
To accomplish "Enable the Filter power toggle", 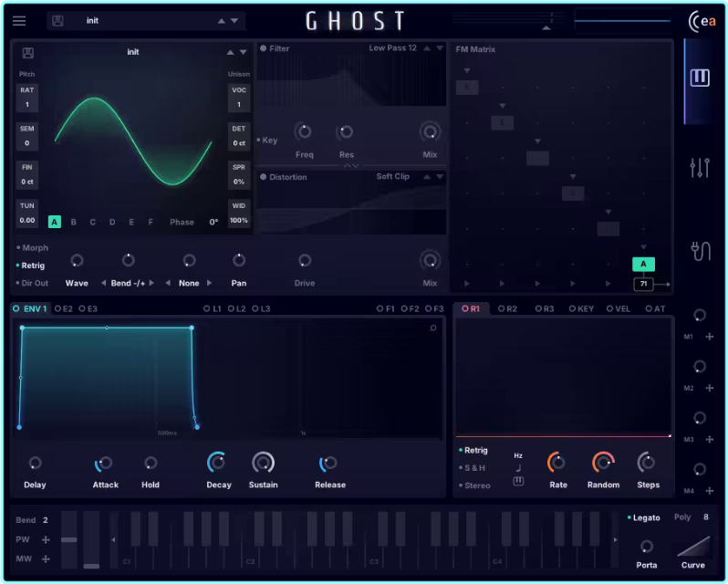I will 264,48.
